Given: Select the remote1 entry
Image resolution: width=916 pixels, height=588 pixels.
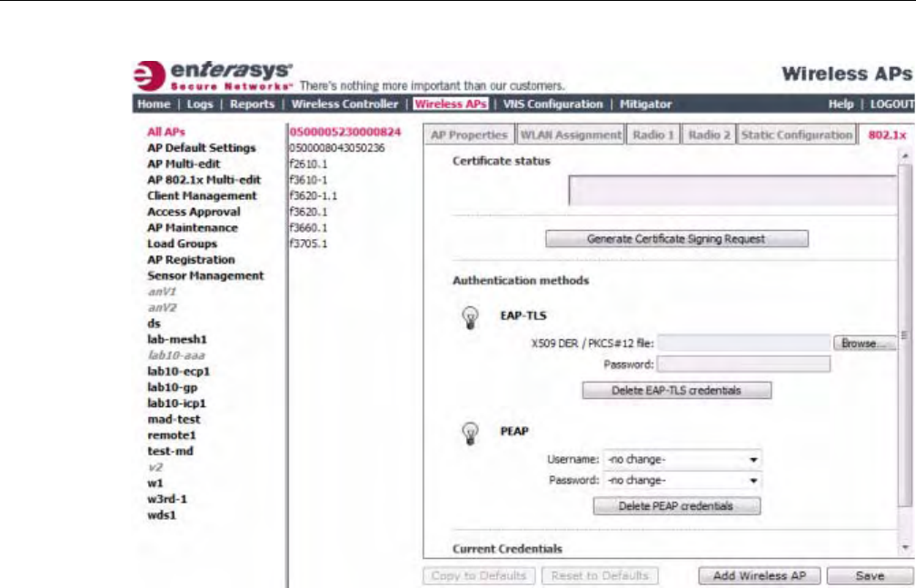Looking at the screenshot, I should tap(172, 435).
